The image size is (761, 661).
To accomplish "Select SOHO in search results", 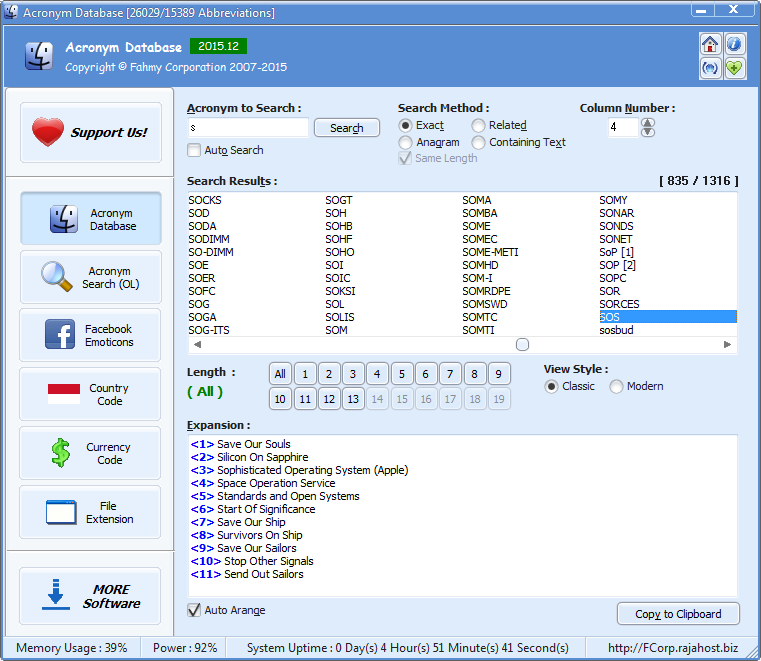I will (340, 252).
